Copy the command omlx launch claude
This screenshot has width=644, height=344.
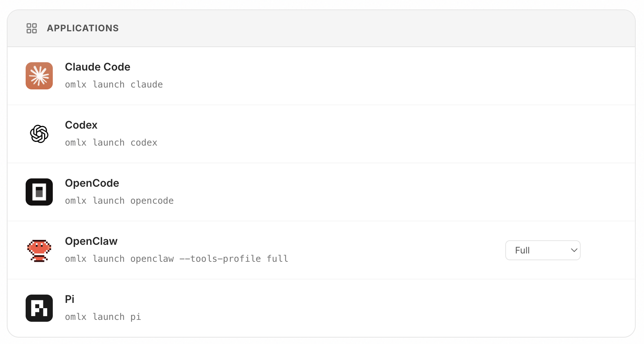coord(114,84)
